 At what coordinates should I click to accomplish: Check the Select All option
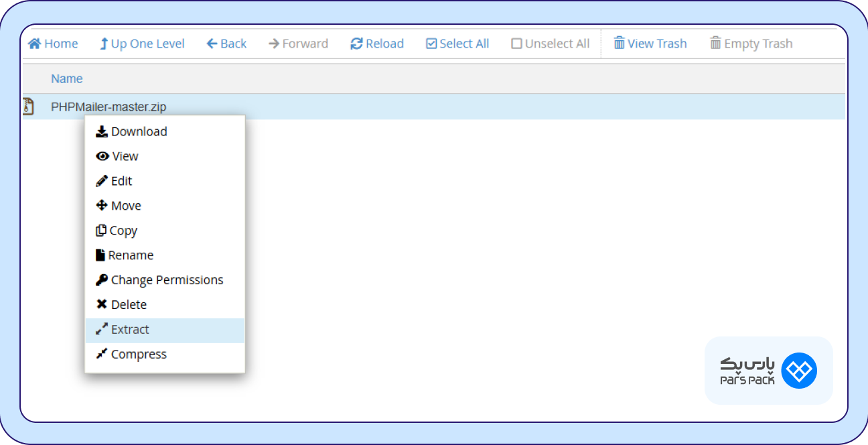457,44
